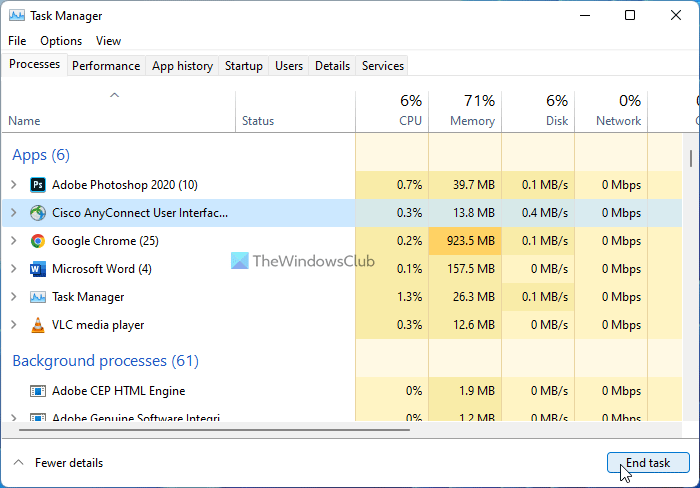Click Chrome's 923.5 MB memory cell
Image resolution: width=700 pixels, height=488 pixels.
point(465,241)
